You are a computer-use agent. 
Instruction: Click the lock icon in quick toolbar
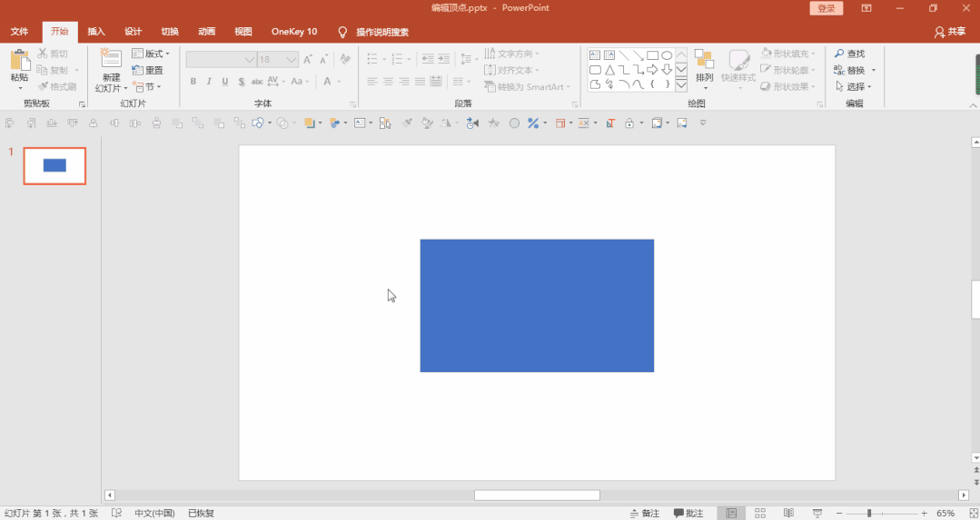click(x=629, y=123)
